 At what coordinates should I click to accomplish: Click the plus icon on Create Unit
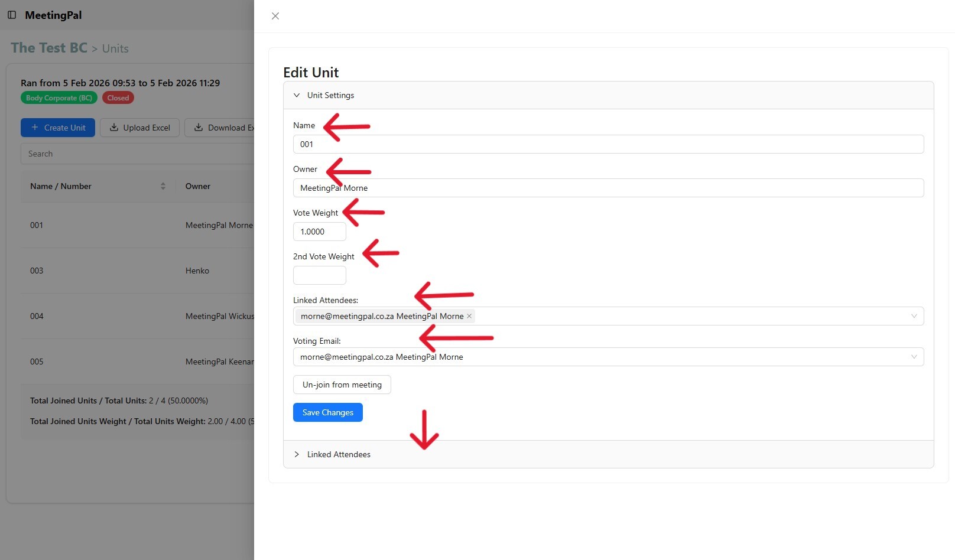[35, 128]
